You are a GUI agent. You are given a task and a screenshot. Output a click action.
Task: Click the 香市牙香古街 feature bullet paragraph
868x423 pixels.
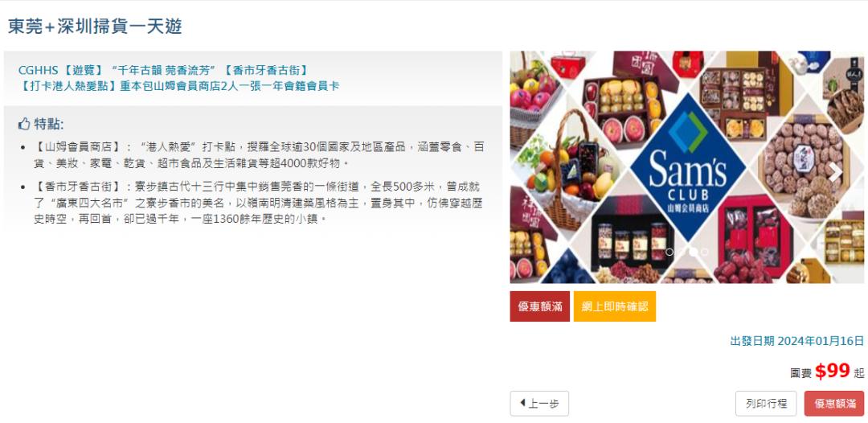click(x=258, y=202)
